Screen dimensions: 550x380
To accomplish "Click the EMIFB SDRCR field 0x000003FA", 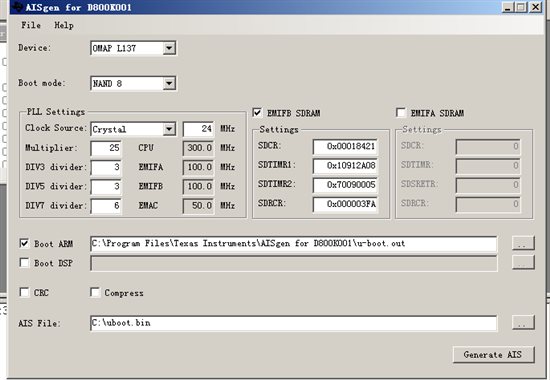I will [x=346, y=204].
